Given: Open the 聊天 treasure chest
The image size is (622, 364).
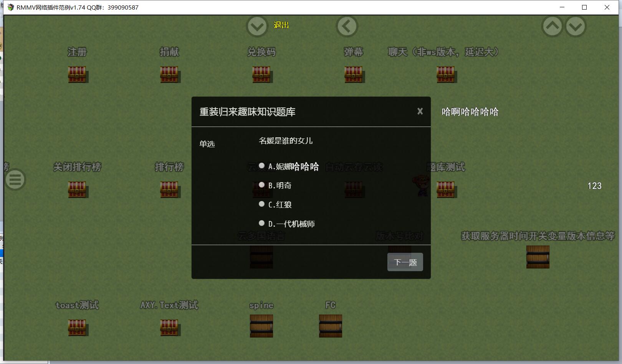Looking at the screenshot, I should pos(446,74).
